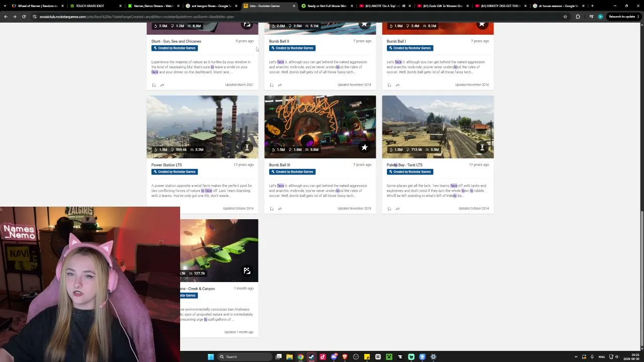Open Minecraft from the taskbar
This screenshot has height=362, width=644.
(389, 357)
